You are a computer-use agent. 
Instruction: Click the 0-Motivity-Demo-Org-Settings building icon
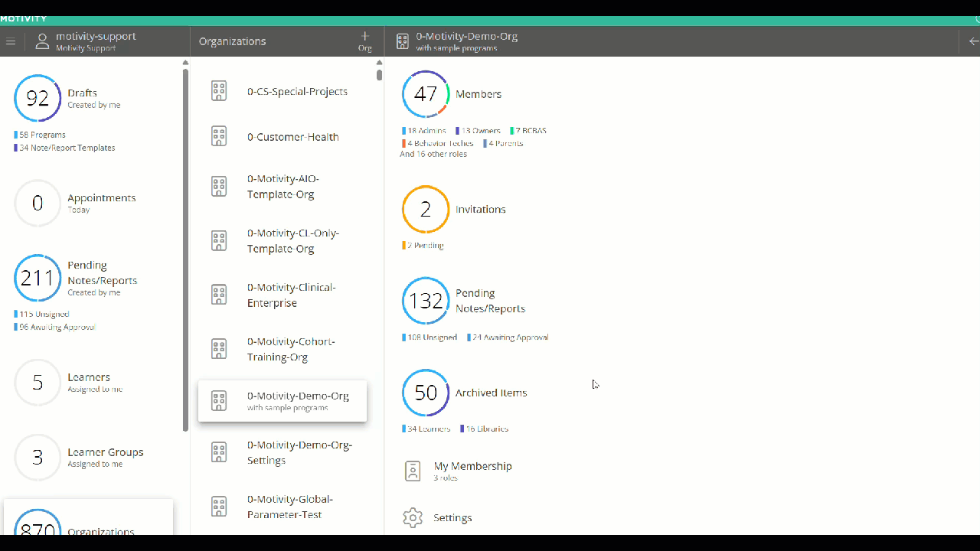[x=219, y=452]
